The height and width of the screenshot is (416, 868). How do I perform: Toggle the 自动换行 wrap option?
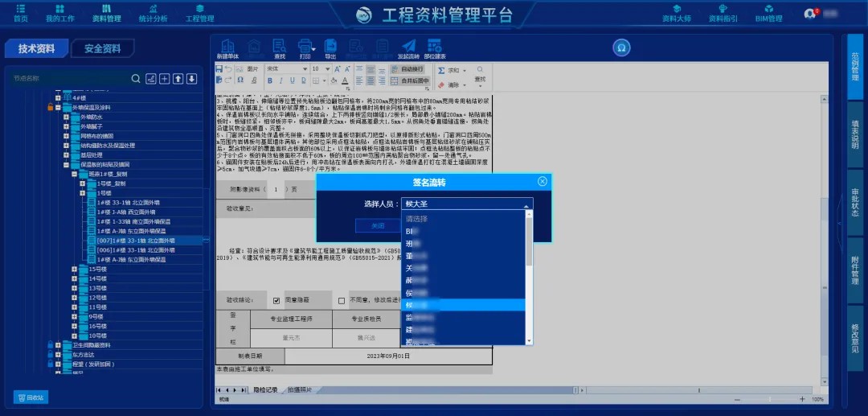tap(408, 69)
